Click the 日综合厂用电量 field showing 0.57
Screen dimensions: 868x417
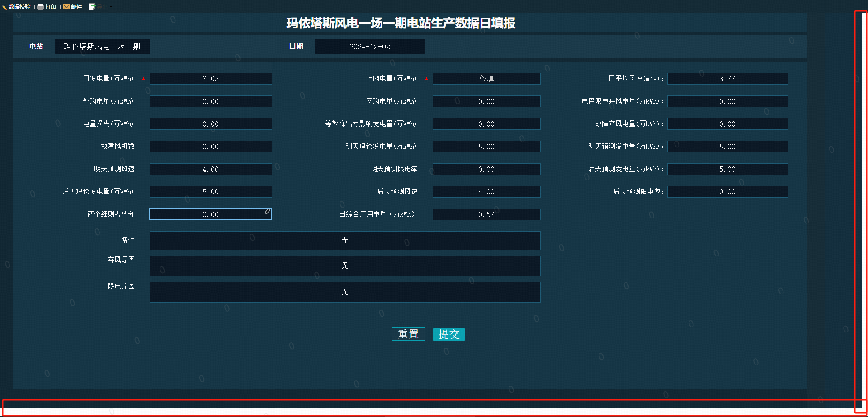(x=486, y=214)
